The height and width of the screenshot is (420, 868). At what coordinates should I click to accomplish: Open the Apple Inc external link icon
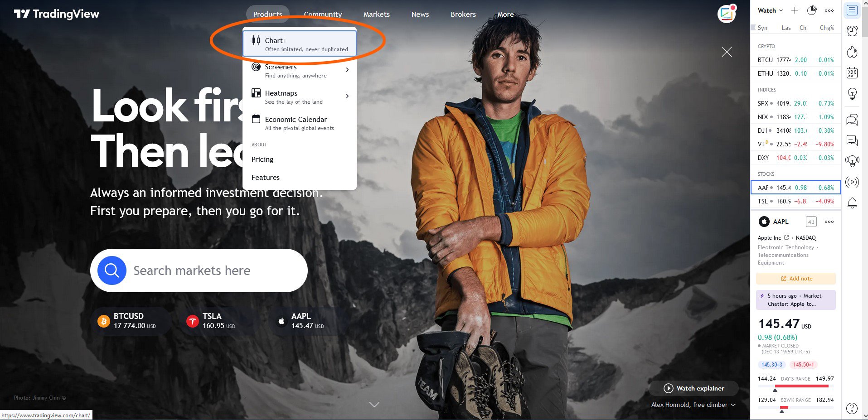786,237
